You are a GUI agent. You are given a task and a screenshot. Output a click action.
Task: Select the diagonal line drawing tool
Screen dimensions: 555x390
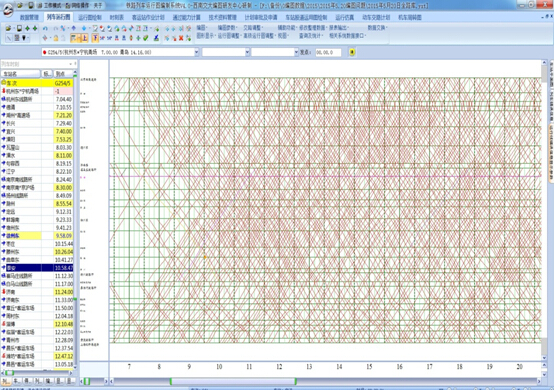tap(9, 38)
